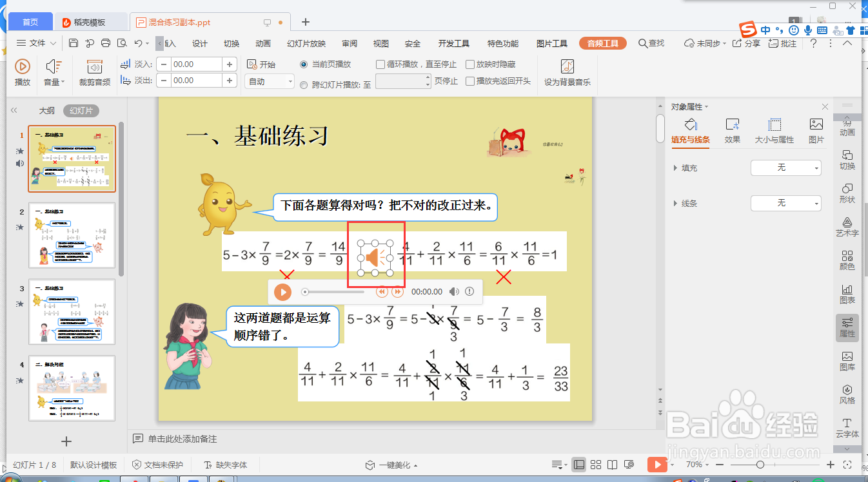This screenshot has height=482, width=868.
Task: Click the 分享 share button in title bar
Action: click(748, 43)
